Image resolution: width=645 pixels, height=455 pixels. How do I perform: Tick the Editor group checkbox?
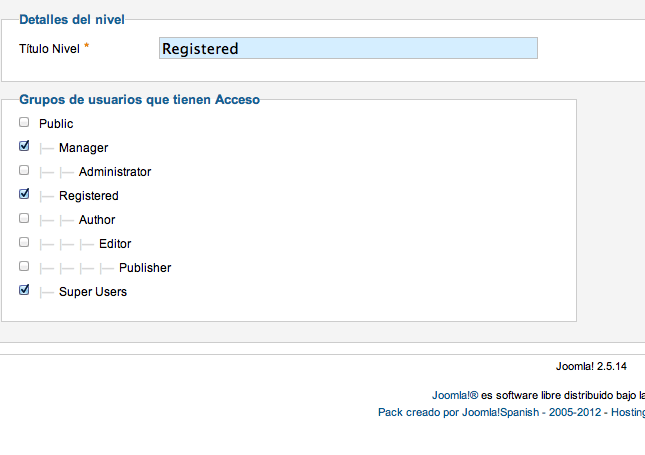coord(24,242)
